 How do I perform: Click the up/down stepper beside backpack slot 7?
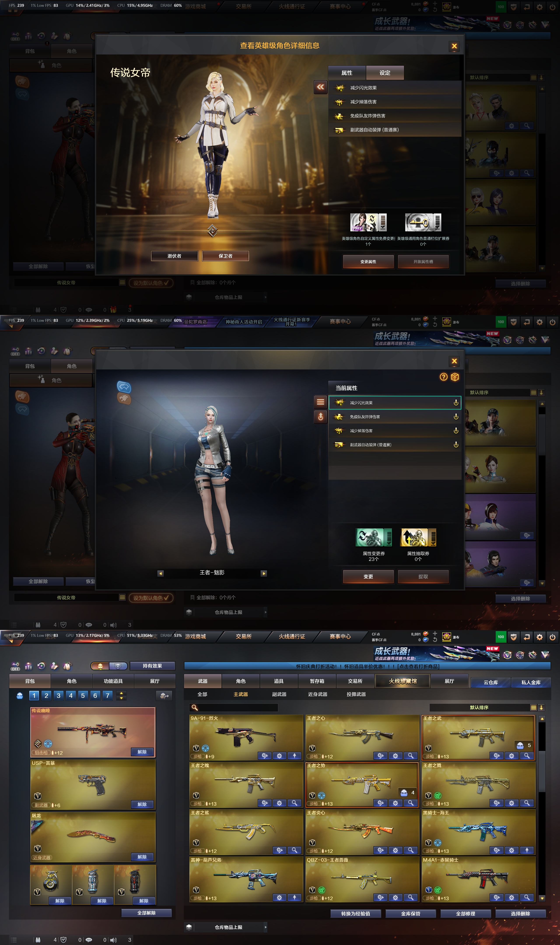121,695
